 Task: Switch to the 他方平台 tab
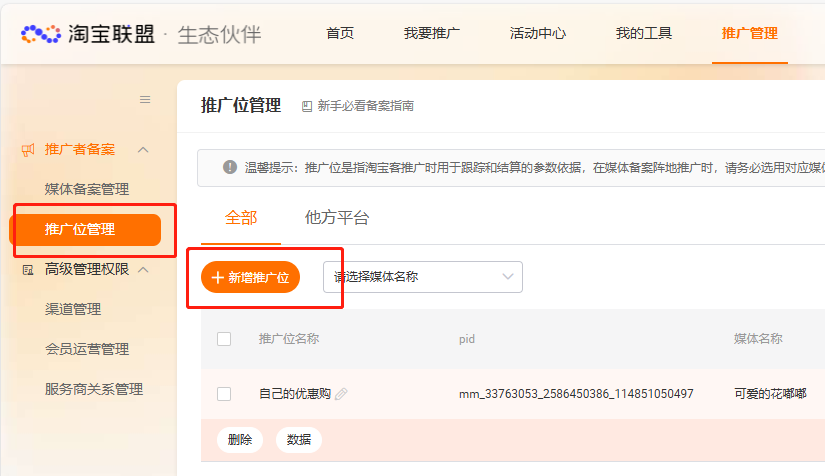337,218
